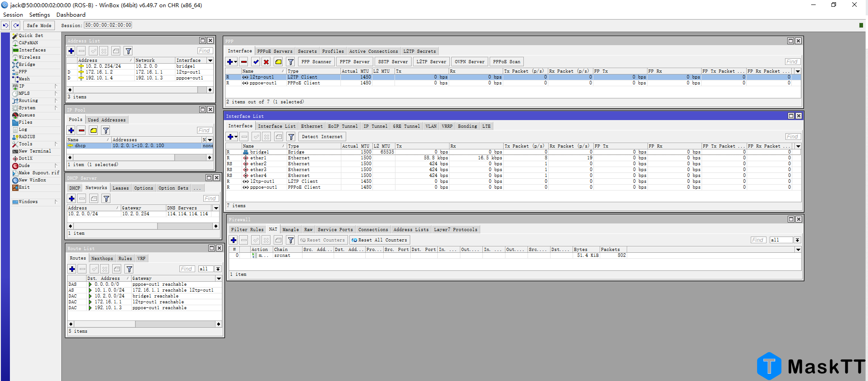Expand the IP submenu in the sidebar
This screenshot has height=381, width=868.
(x=56, y=86)
